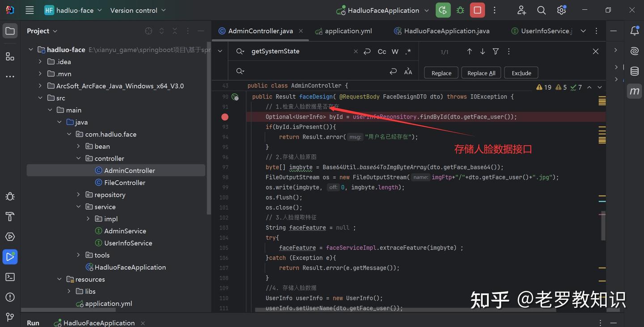Click the Replace All button
This screenshot has height=327, width=644.
(x=481, y=72)
